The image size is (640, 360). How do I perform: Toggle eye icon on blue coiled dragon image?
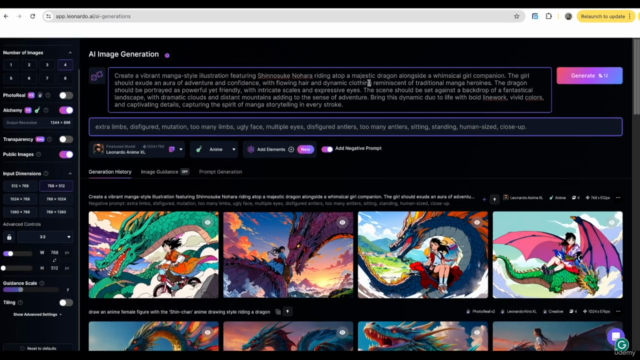477,222
